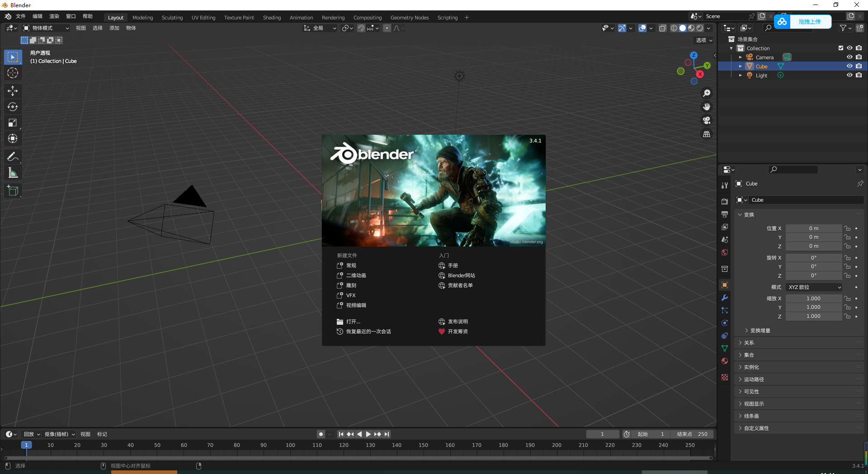
Task: Expand the Relations panel
Action: (749, 343)
